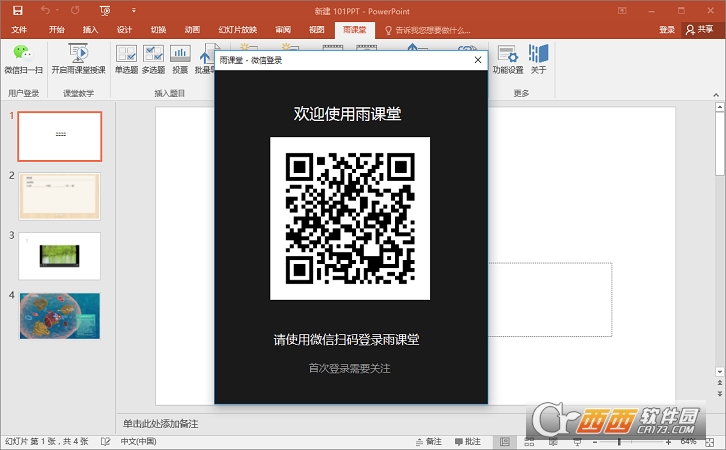Click the zoom in plus button
Image resolution: width=726 pixels, height=450 pixels.
pos(668,442)
